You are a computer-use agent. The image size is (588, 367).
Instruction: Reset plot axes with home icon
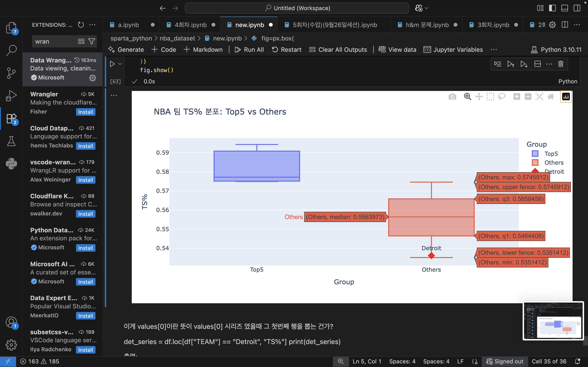[551, 97]
